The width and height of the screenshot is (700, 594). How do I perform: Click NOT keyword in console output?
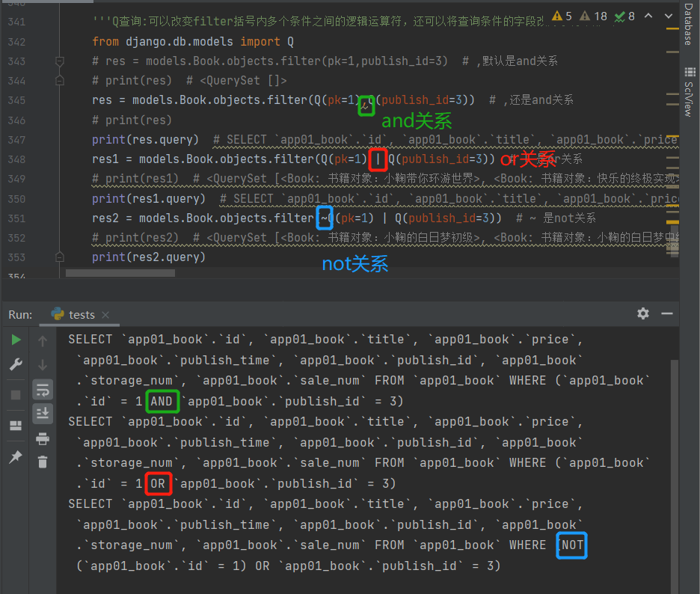[x=572, y=545]
